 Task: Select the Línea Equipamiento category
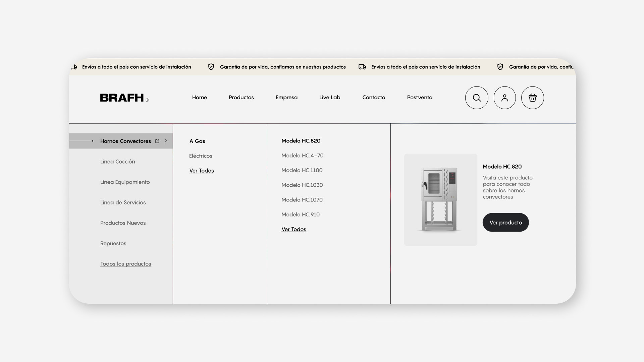[125, 182]
